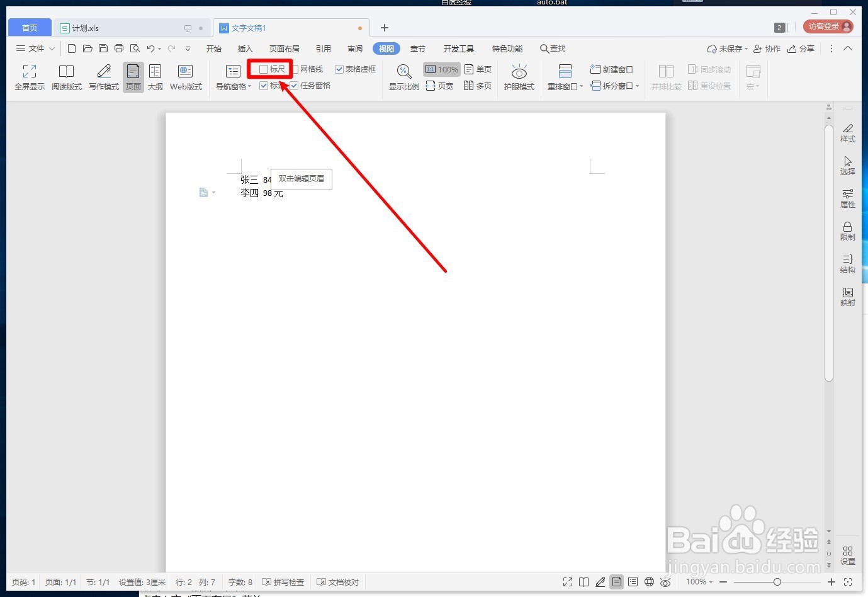Screen dimensions: 868x597
Task: Select the page view (页面) button
Action: coord(133,77)
